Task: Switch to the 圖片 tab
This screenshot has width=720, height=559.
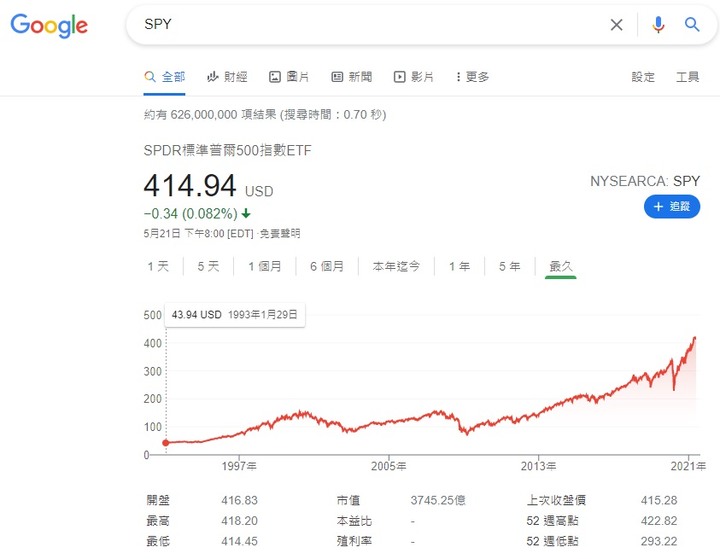Action: click(289, 77)
